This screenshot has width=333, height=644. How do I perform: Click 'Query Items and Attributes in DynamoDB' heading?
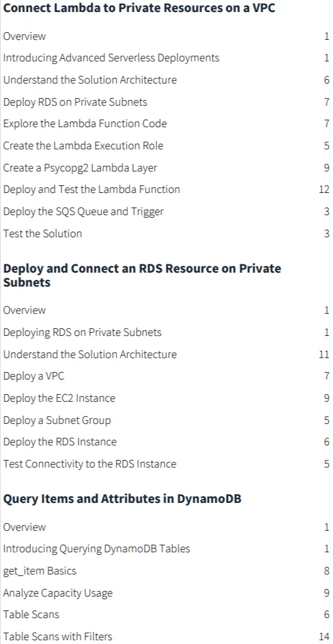122,498
